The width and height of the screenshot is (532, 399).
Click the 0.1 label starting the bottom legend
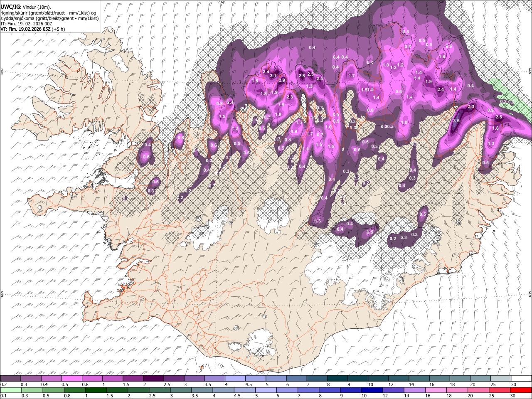[3, 396]
